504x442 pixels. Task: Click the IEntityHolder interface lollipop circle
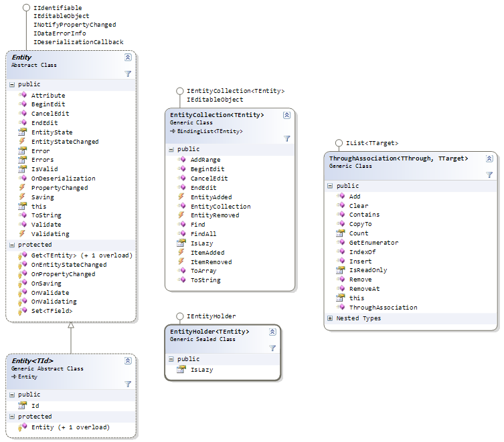click(179, 316)
